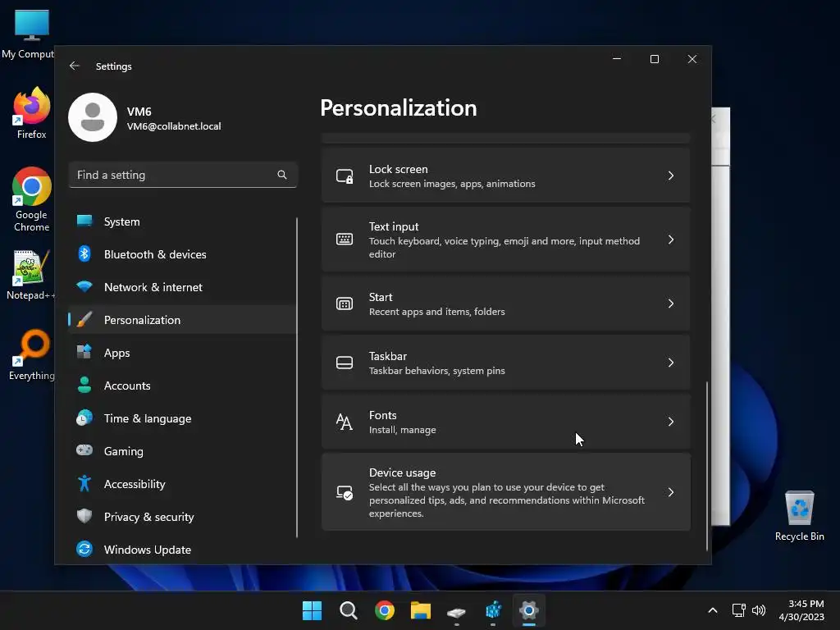Click the Taskbar row icon
The height and width of the screenshot is (630, 840).
tap(345, 363)
